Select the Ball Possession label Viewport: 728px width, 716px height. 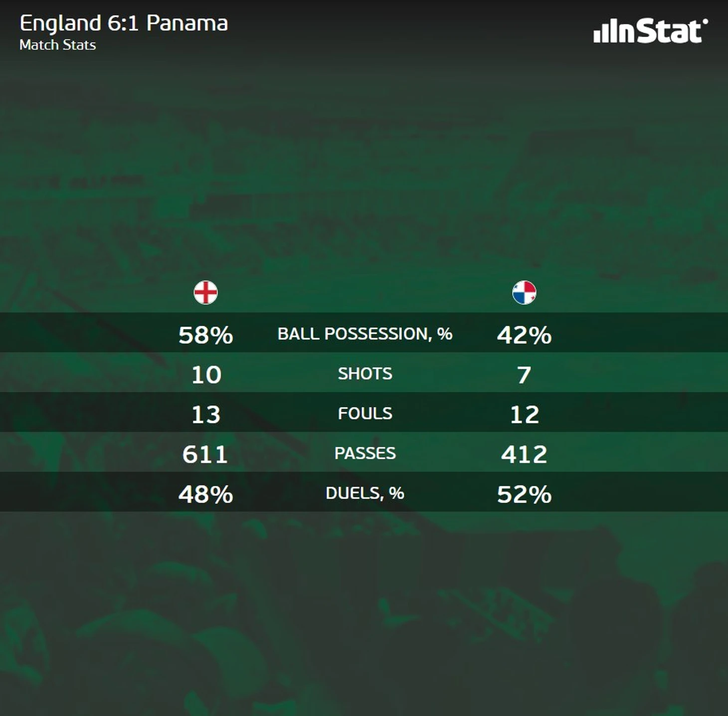tap(365, 334)
